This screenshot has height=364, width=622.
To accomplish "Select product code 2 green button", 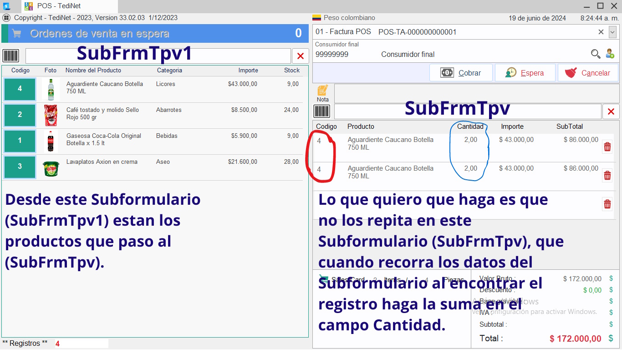I will [20, 115].
